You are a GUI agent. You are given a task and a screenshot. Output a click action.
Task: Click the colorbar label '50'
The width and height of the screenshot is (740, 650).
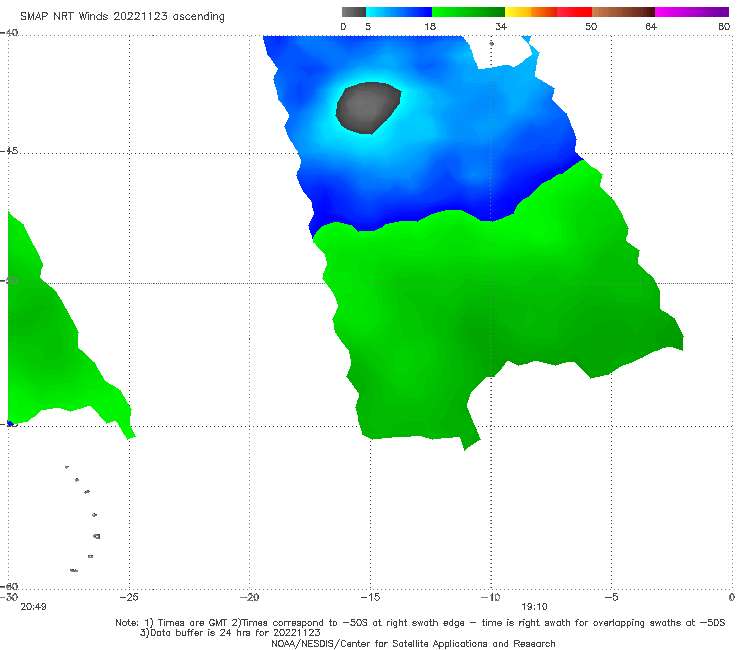pyautogui.click(x=591, y=27)
